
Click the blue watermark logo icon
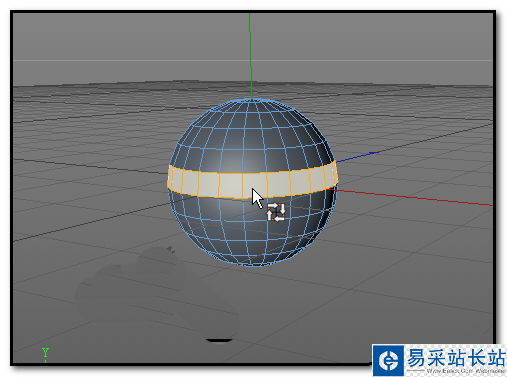(x=388, y=360)
